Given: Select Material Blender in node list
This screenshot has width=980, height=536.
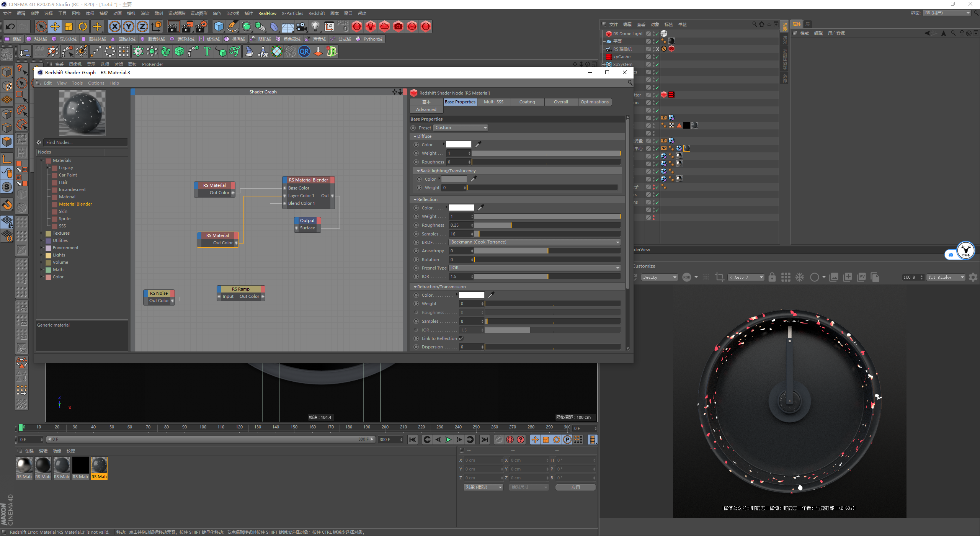Looking at the screenshot, I should tap(75, 204).
